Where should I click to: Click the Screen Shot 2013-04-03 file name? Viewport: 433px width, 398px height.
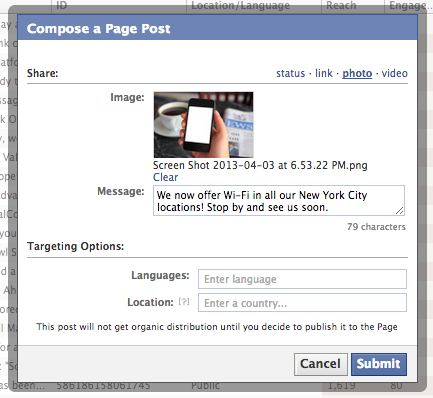tap(260, 165)
